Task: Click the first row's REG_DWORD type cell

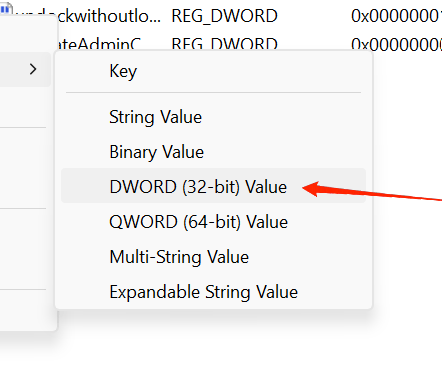Action: click(x=224, y=16)
